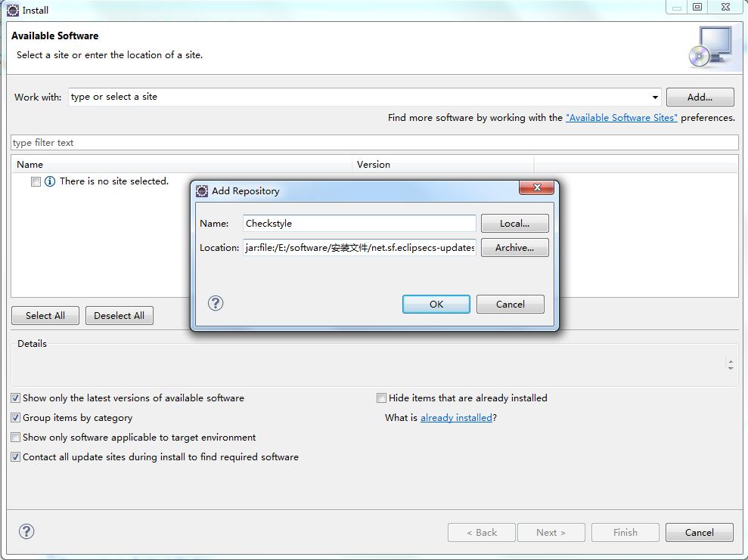Click the Name column header
The height and width of the screenshot is (560, 748).
pos(182,165)
